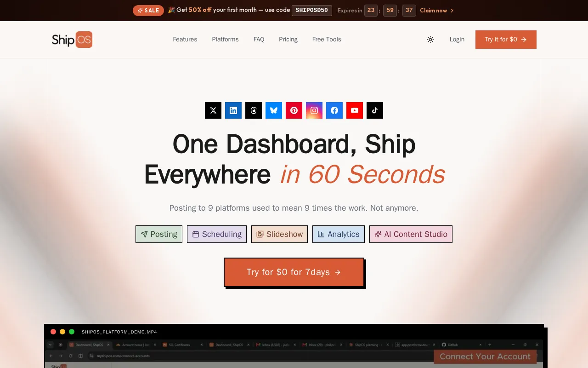This screenshot has width=588, height=368.
Task: Click the yellow dot on demo window
Action: tap(62, 332)
